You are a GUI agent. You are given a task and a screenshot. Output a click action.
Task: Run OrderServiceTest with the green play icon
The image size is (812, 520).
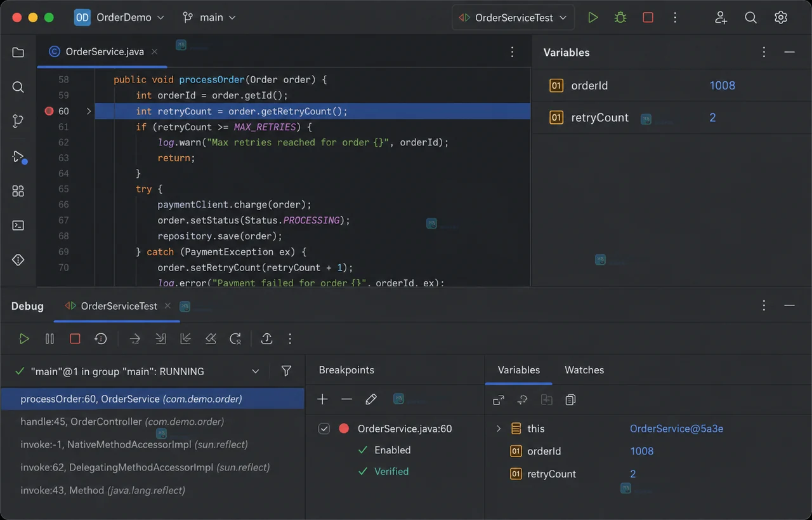coord(593,18)
